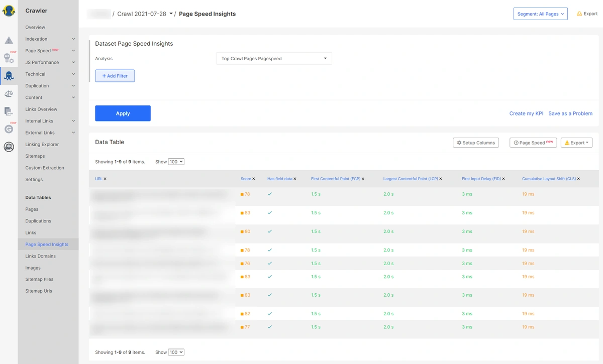Open the Setup Columns panel
This screenshot has width=603, height=364.
pos(475,143)
